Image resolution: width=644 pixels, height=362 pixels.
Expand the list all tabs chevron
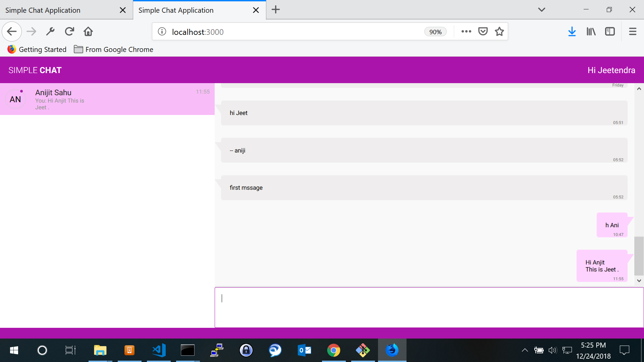tap(541, 10)
